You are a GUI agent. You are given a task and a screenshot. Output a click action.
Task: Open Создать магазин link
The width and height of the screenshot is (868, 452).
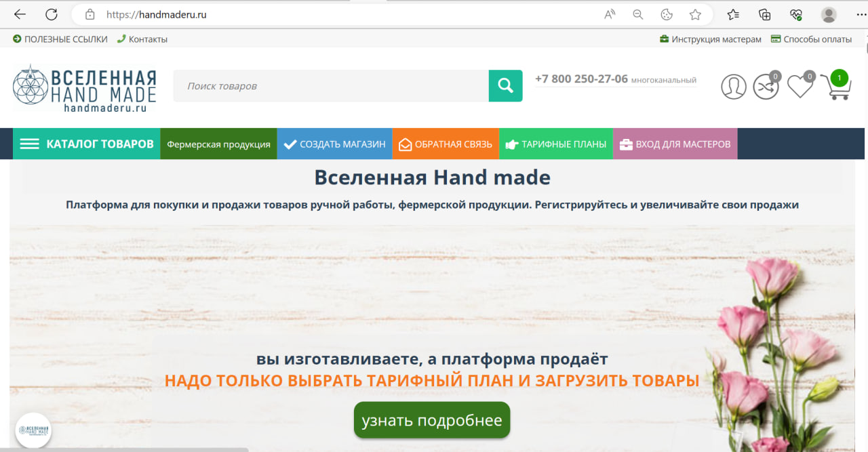pos(334,143)
